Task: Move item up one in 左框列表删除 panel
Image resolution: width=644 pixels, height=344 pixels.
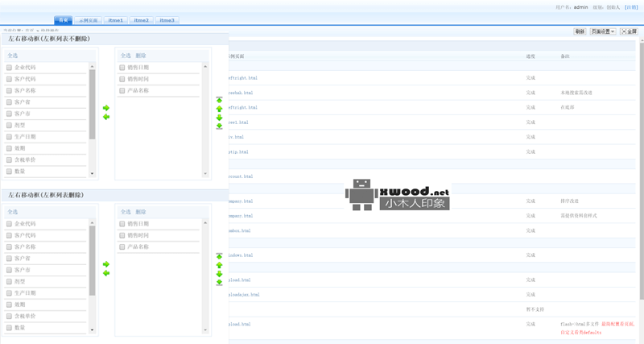Action: click(219, 265)
